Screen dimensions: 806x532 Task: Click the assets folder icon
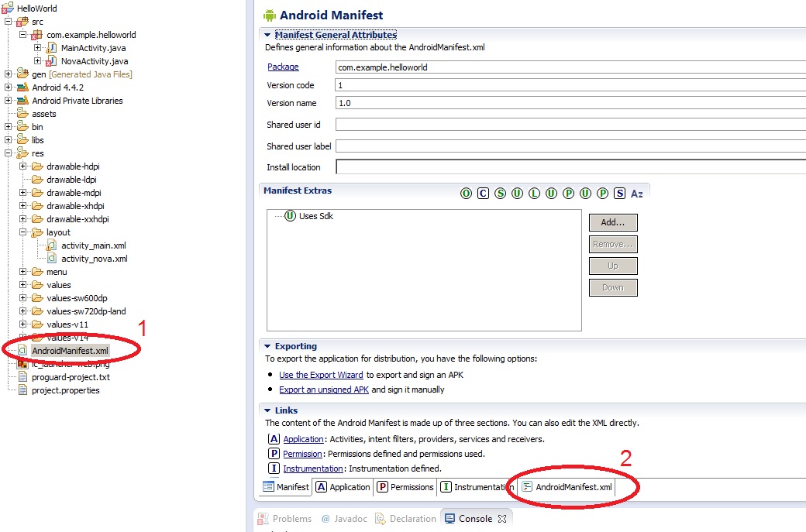22,114
